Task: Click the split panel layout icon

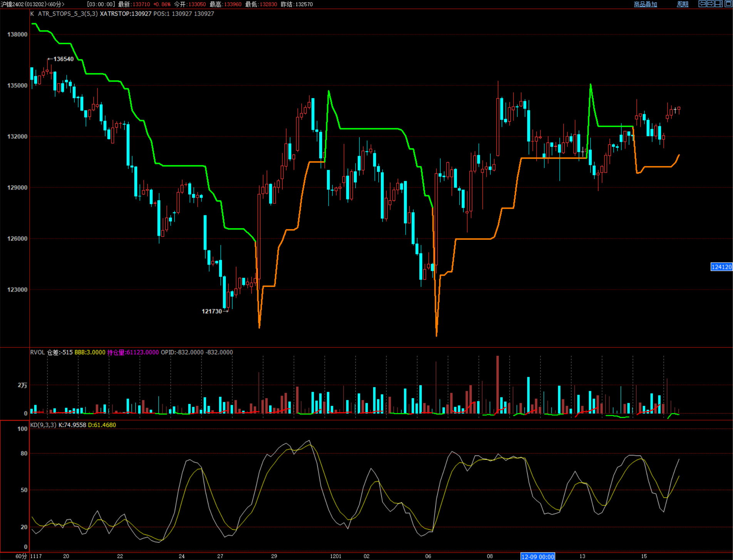Action: click(718, 4)
